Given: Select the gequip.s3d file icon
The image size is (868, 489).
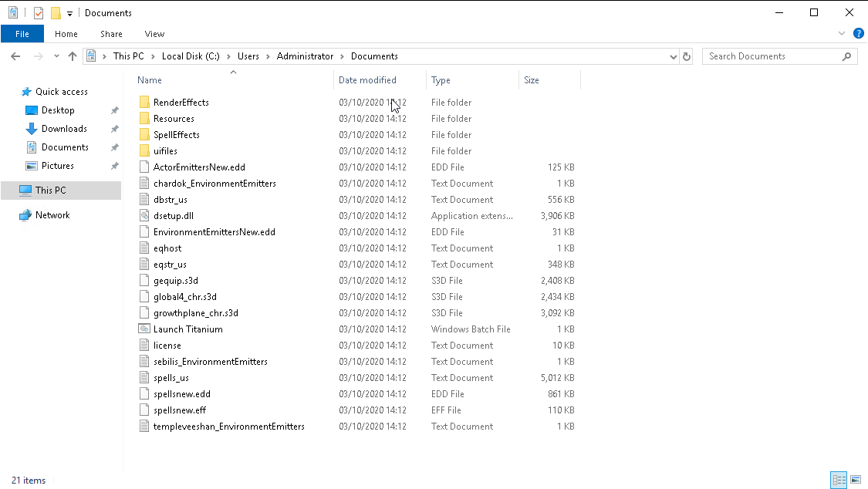Looking at the screenshot, I should pyautogui.click(x=144, y=281).
